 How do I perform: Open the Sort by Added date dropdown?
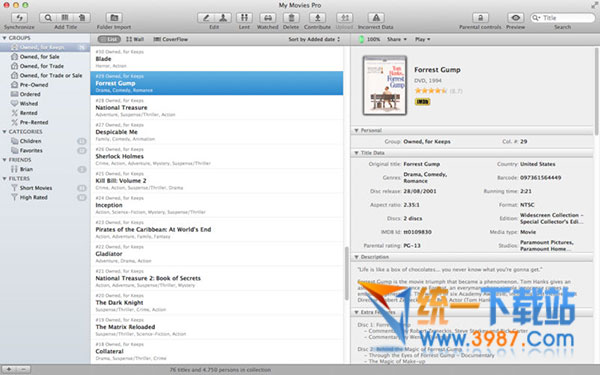pos(314,39)
